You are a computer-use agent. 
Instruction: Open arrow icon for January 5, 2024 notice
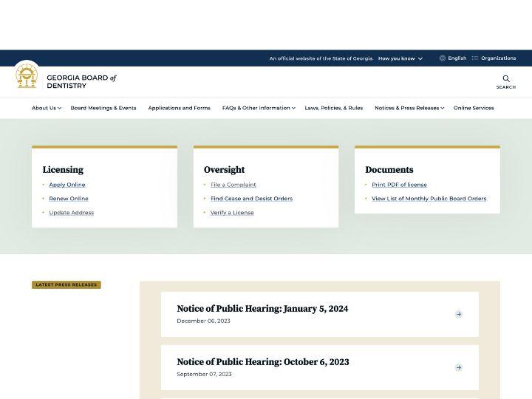pos(459,314)
